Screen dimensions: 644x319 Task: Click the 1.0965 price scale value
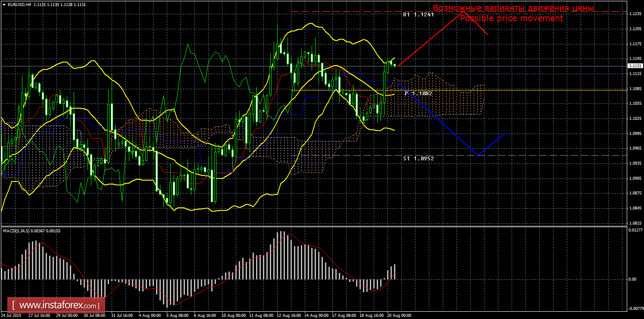635,148
